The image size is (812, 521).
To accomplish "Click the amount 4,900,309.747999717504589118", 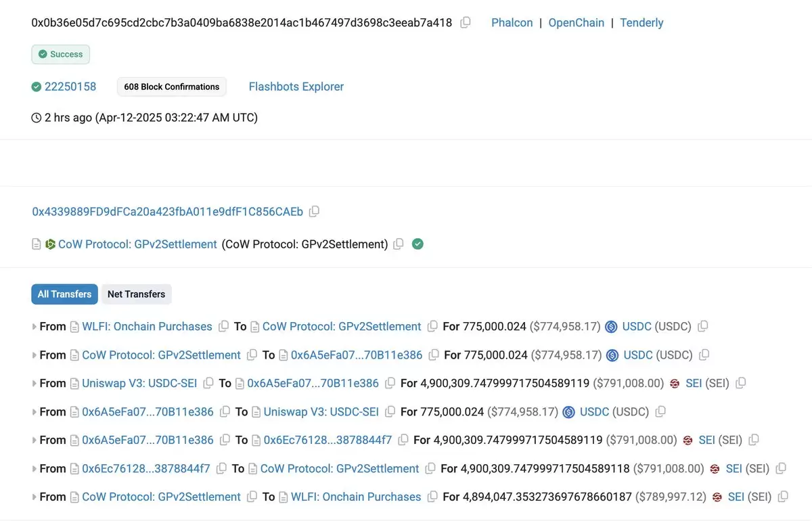I will pyautogui.click(x=545, y=468).
